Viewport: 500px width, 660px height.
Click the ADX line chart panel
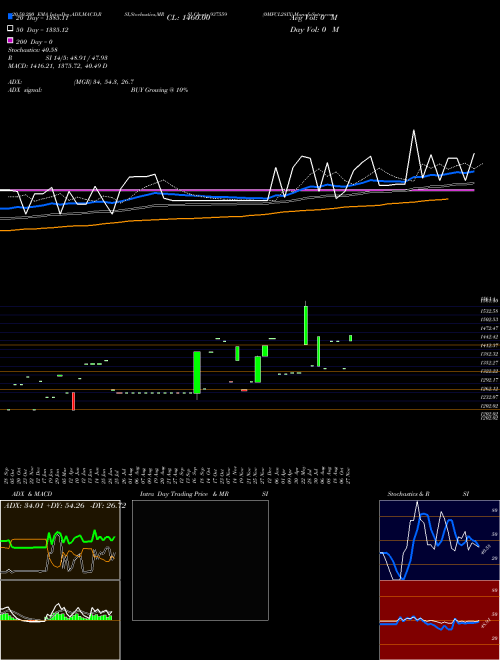(60, 540)
